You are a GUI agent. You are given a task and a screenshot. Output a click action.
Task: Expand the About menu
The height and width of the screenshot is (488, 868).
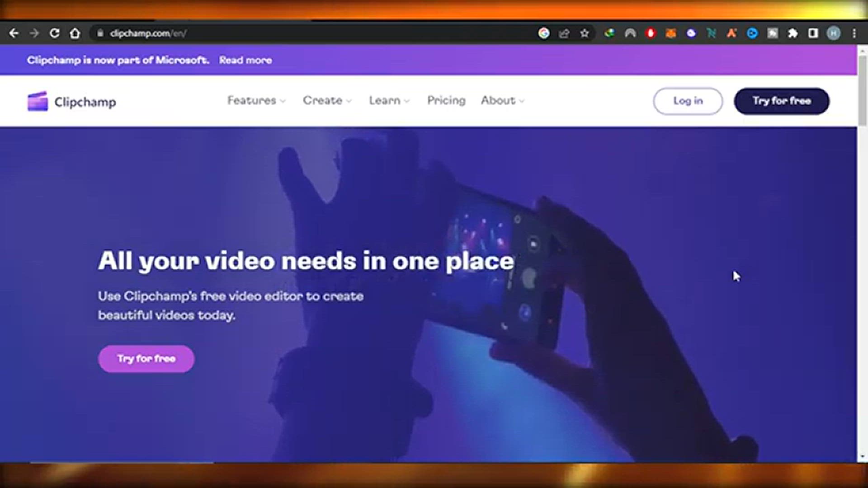(503, 100)
